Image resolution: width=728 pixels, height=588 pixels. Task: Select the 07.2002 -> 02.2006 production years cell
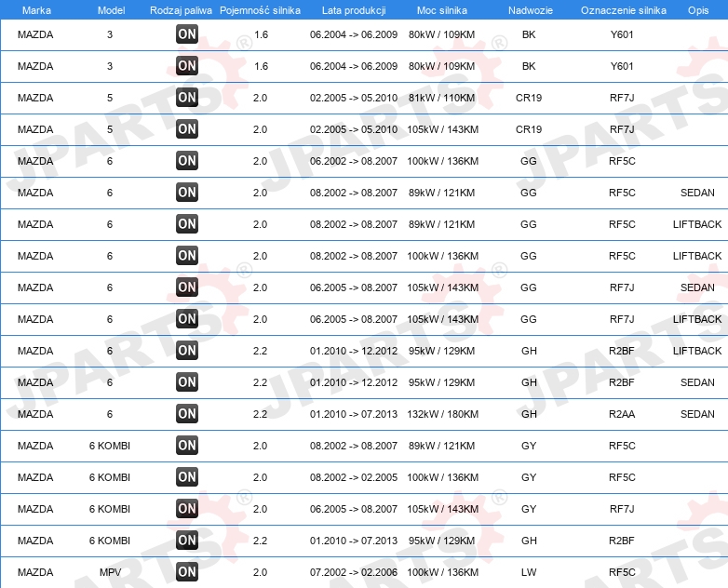coord(354,572)
